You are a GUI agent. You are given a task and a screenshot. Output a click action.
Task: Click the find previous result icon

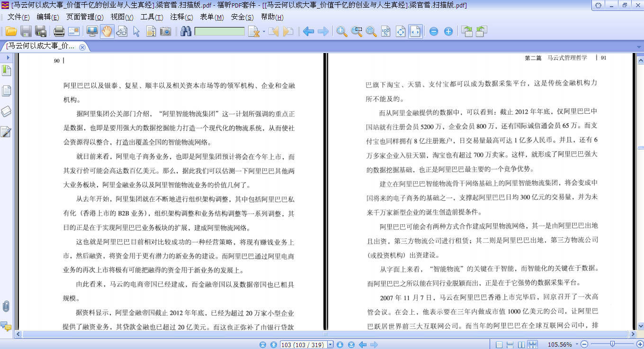point(273,31)
